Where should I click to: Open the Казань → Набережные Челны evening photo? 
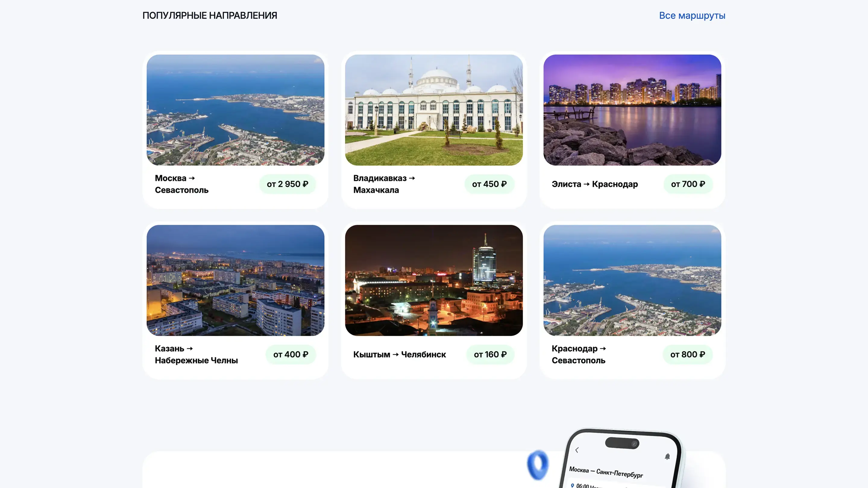tap(235, 280)
